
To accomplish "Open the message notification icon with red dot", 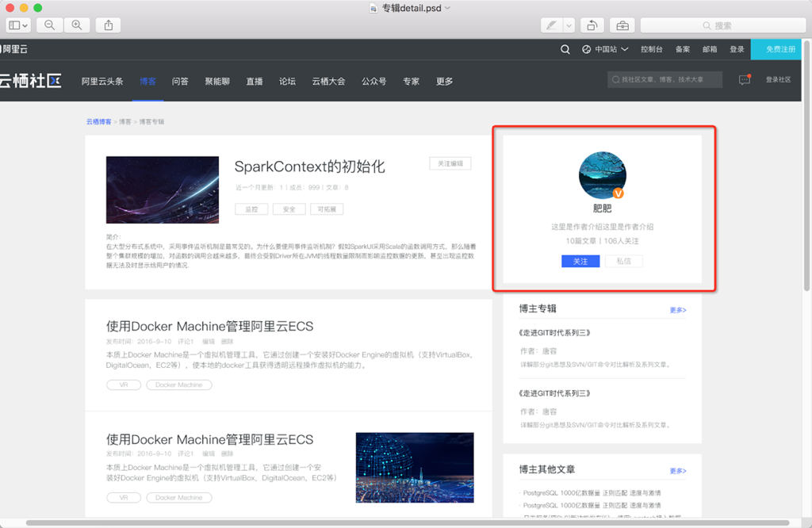I will 744,79.
